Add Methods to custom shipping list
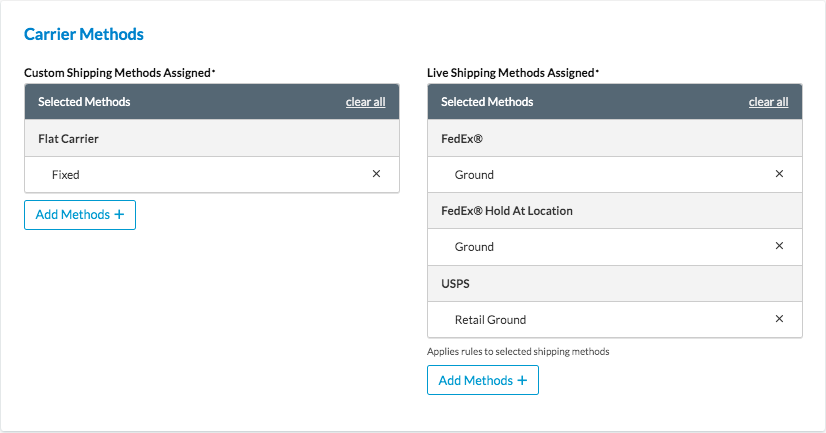The width and height of the screenshot is (826, 433). tap(80, 215)
